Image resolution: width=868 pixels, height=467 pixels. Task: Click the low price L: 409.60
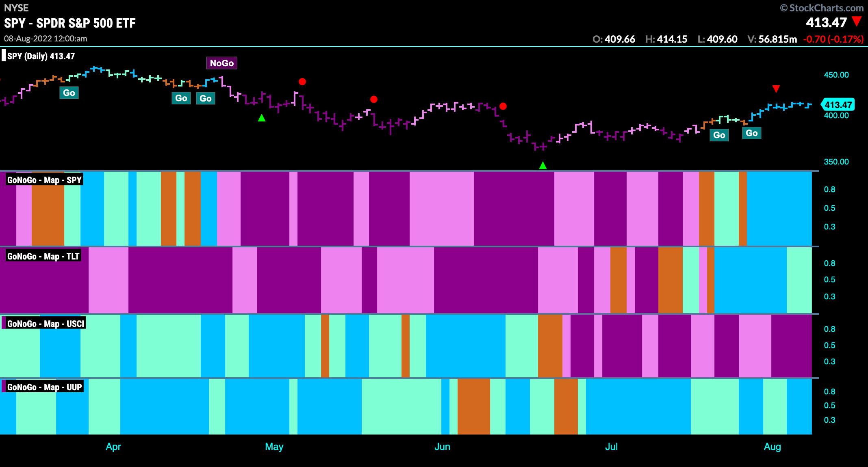(717, 39)
